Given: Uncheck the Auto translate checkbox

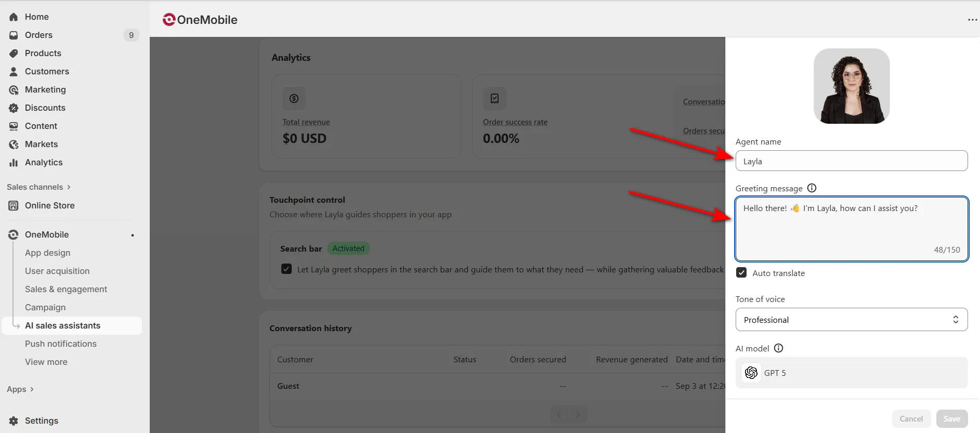Looking at the screenshot, I should click(741, 273).
